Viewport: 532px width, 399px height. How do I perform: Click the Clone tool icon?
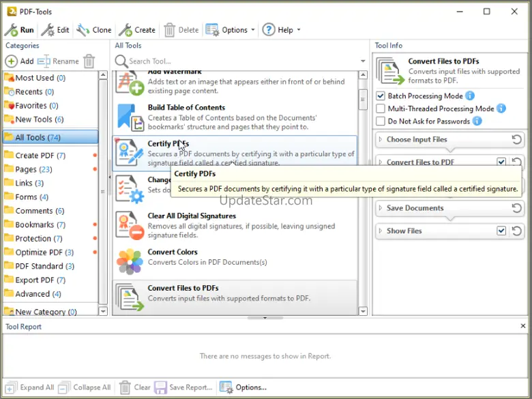(83, 30)
